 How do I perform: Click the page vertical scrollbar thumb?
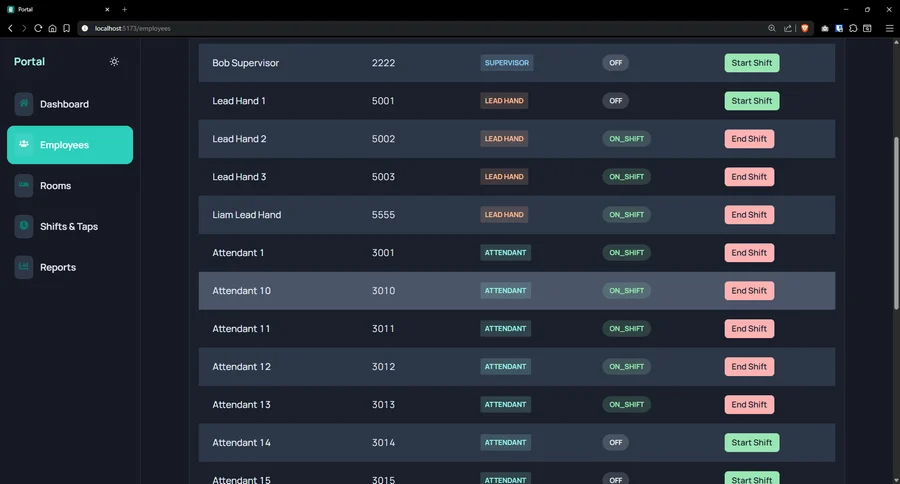[896, 224]
